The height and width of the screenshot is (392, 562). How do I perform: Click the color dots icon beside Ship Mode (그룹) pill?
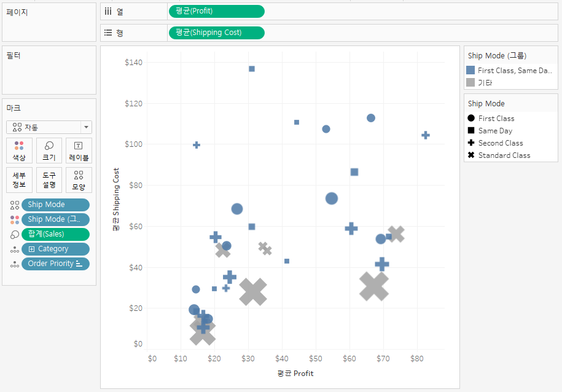coord(14,219)
